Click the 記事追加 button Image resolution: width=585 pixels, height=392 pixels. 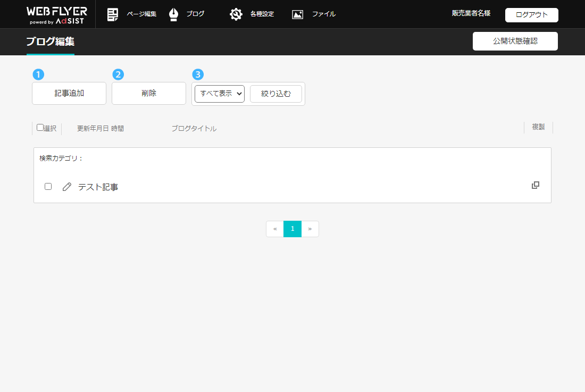tap(69, 94)
